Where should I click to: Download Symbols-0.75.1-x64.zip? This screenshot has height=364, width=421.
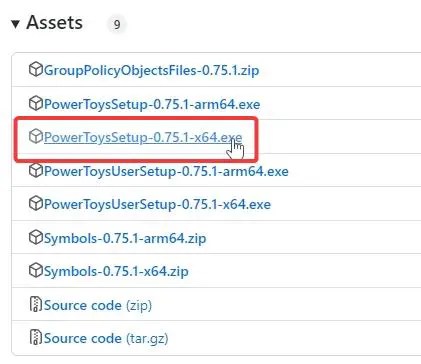coord(116,271)
